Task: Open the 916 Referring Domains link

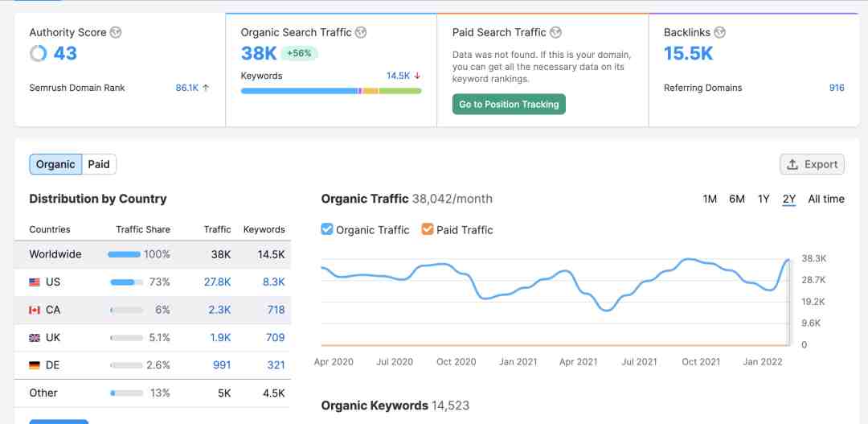Action: click(x=837, y=88)
